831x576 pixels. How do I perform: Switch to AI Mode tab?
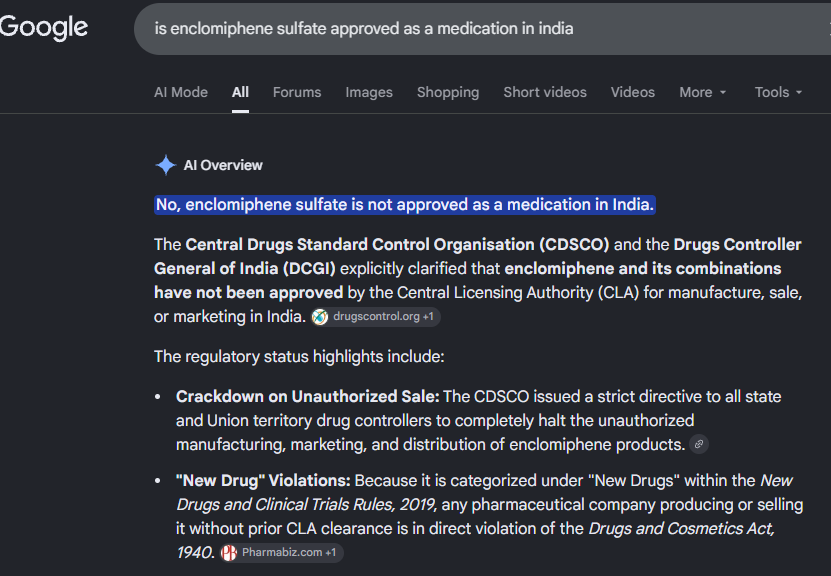tap(181, 92)
